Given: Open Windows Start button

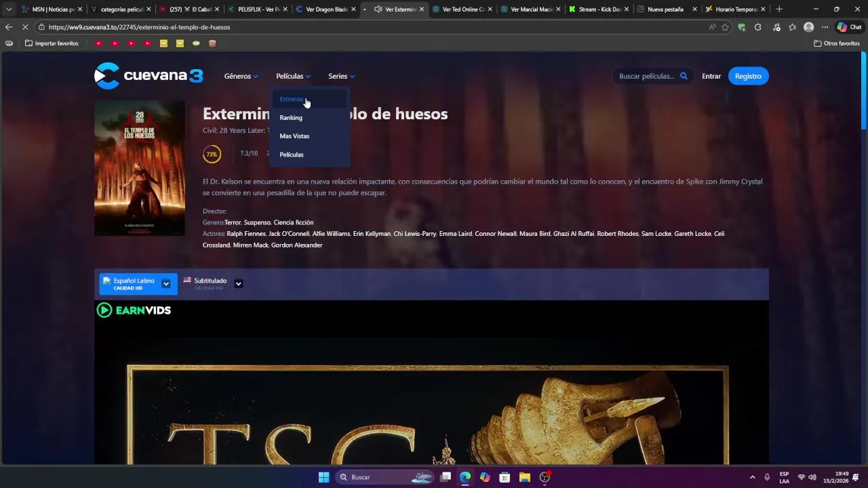Looking at the screenshot, I should [323, 477].
